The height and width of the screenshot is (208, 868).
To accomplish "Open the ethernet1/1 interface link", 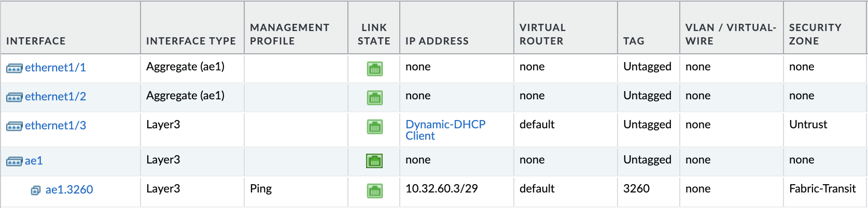I will pyautogui.click(x=55, y=68).
